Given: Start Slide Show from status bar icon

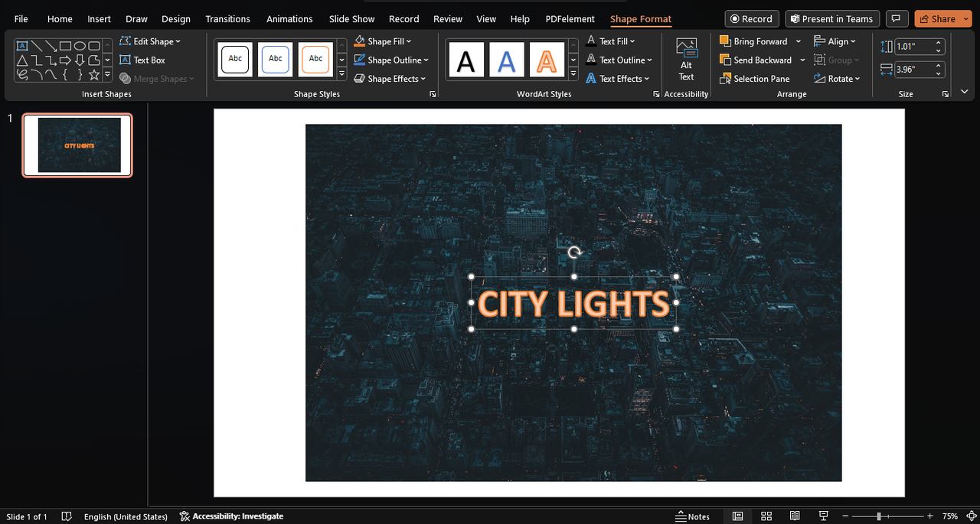Looking at the screenshot, I should (x=823, y=516).
